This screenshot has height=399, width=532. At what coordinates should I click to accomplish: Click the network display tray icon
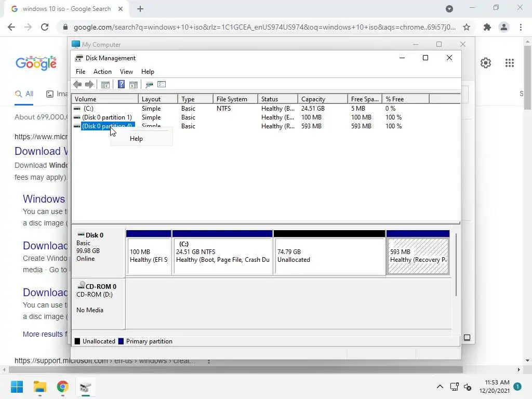(454, 387)
